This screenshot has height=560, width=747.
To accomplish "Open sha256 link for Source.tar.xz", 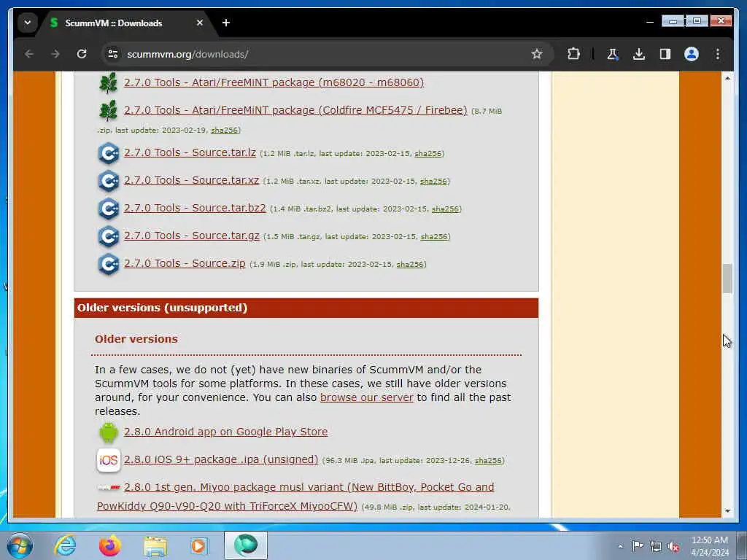I will [x=433, y=182].
